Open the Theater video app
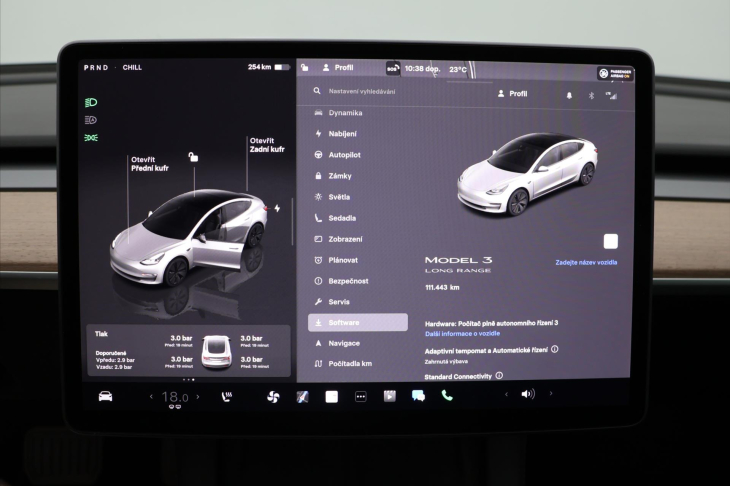Screen dimensions: 730x486 click(x=390, y=396)
